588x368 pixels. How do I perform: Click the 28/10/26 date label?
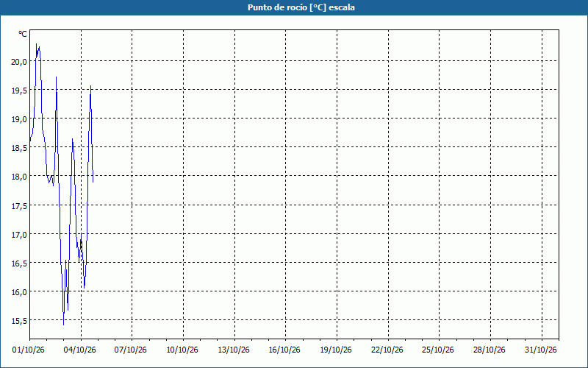point(490,350)
